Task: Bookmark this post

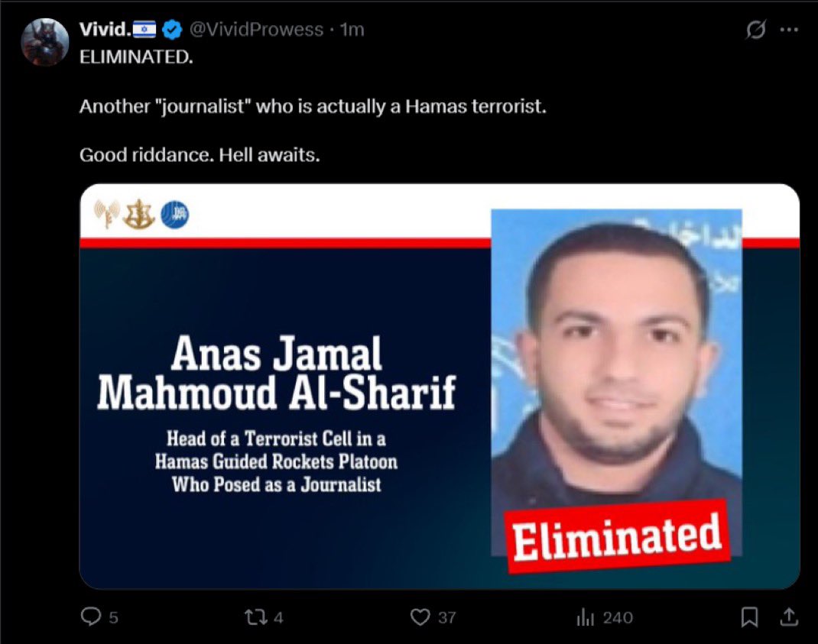Action: [750, 617]
